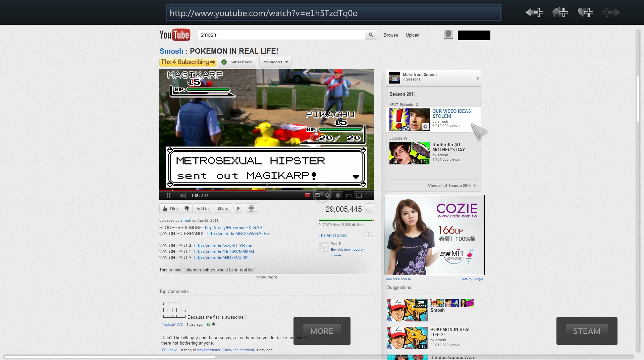The image size is (644, 360).
Task: Toggle the red annotations speech bubble
Action: [307, 196]
